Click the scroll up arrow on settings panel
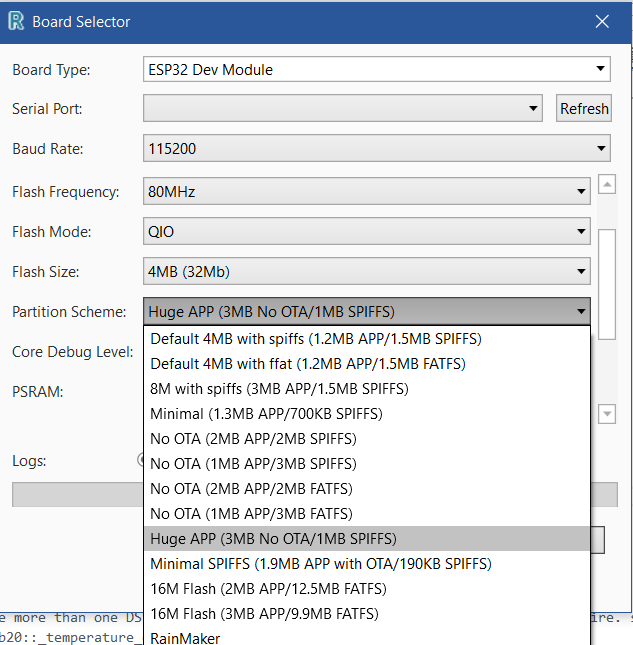The image size is (633, 645). coord(606,185)
